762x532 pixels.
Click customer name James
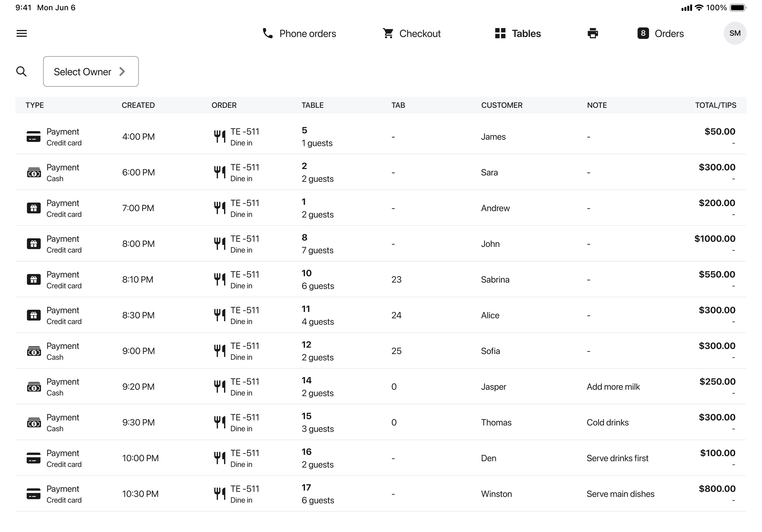tap(493, 137)
